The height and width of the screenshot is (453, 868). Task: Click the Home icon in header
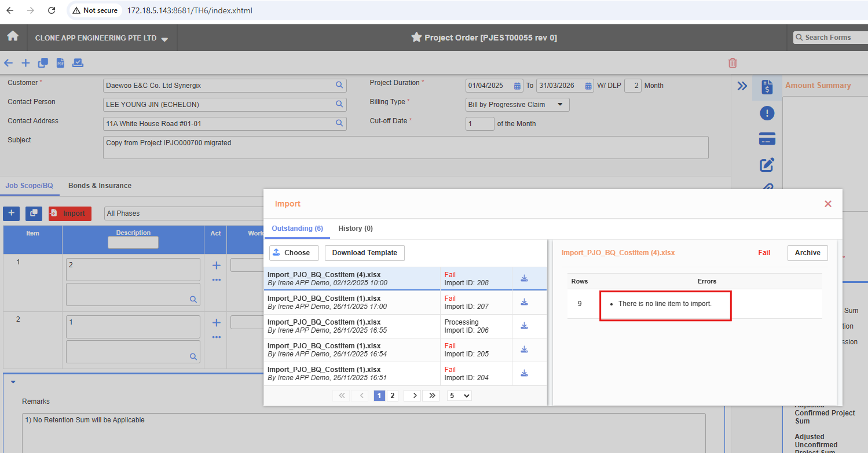click(x=13, y=36)
